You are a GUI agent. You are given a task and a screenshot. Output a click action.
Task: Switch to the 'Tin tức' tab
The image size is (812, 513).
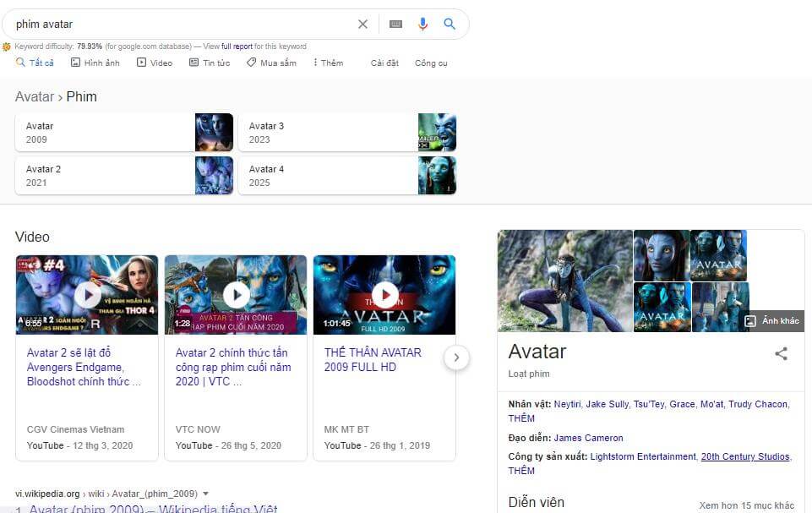(x=210, y=63)
